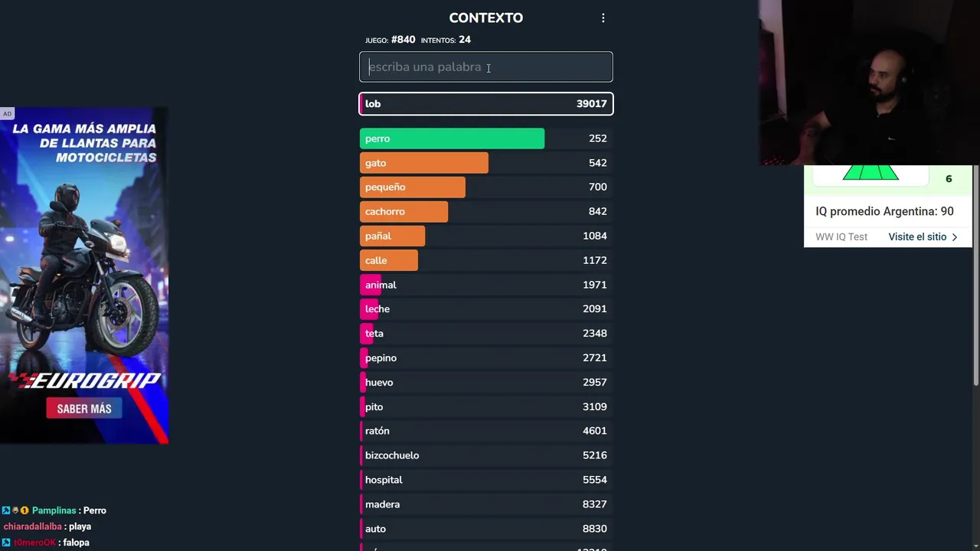
Task: Click the streamer webcam thumbnail
Action: pyautogui.click(x=868, y=83)
